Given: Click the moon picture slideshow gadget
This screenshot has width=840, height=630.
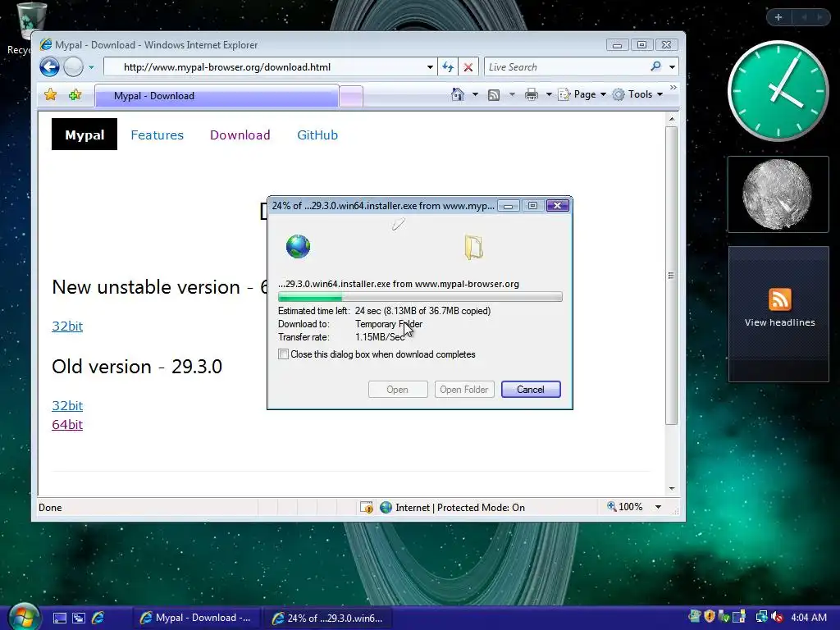Looking at the screenshot, I should pos(778,194).
